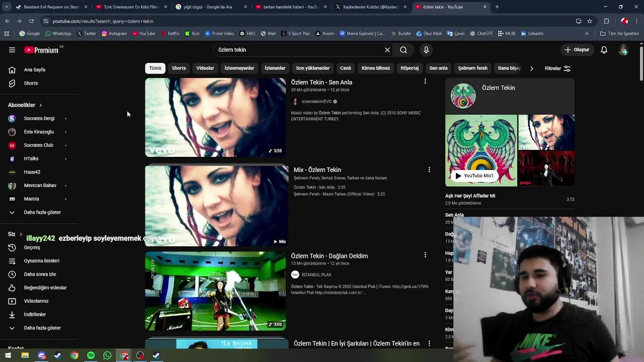Open the ChatGPT bookmark
Image resolution: width=644 pixels, height=362 pixels.
click(x=481, y=34)
